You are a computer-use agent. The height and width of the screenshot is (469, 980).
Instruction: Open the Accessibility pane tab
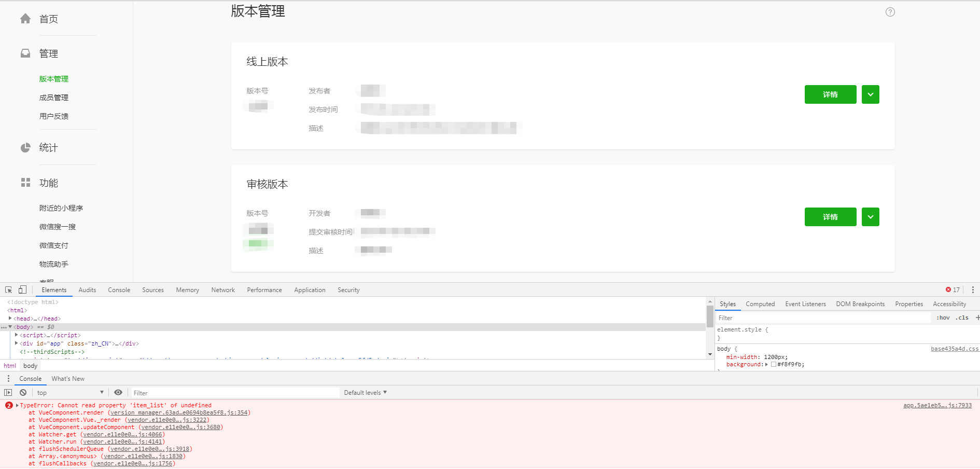tap(949, 304)
